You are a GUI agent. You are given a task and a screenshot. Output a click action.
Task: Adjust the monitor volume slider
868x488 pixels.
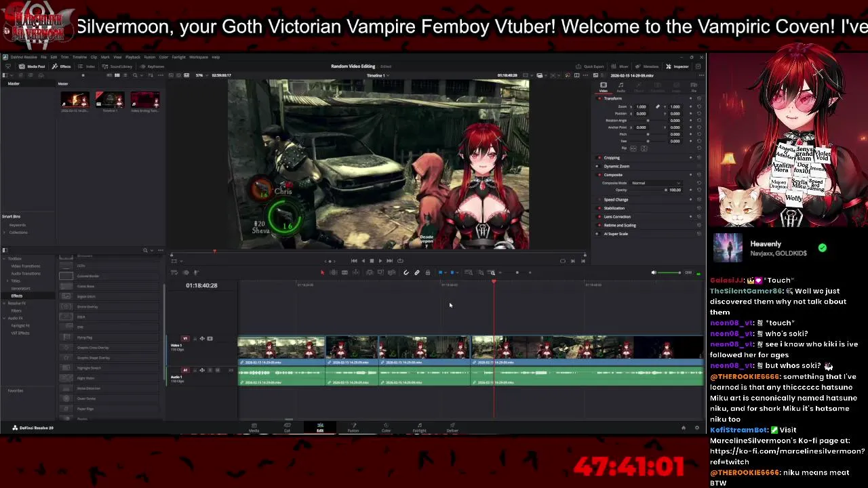tap(670, 272)
